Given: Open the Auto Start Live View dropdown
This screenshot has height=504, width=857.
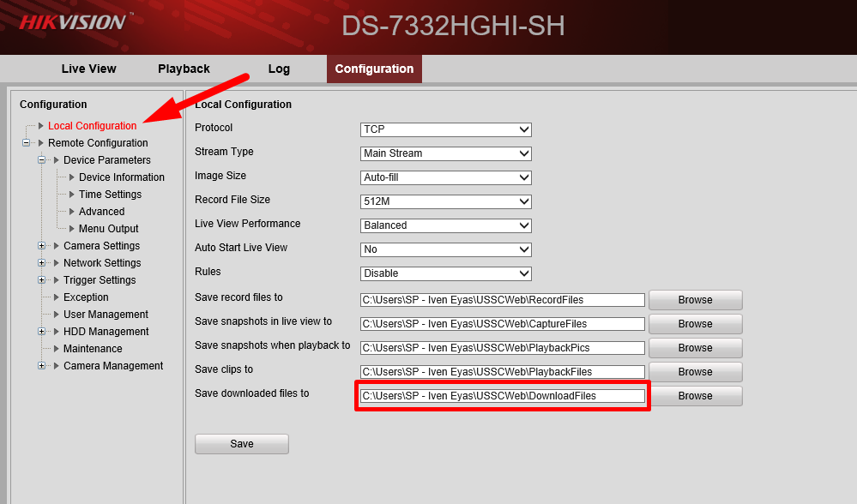Looking at the screenshot, I should click(446, 249).
